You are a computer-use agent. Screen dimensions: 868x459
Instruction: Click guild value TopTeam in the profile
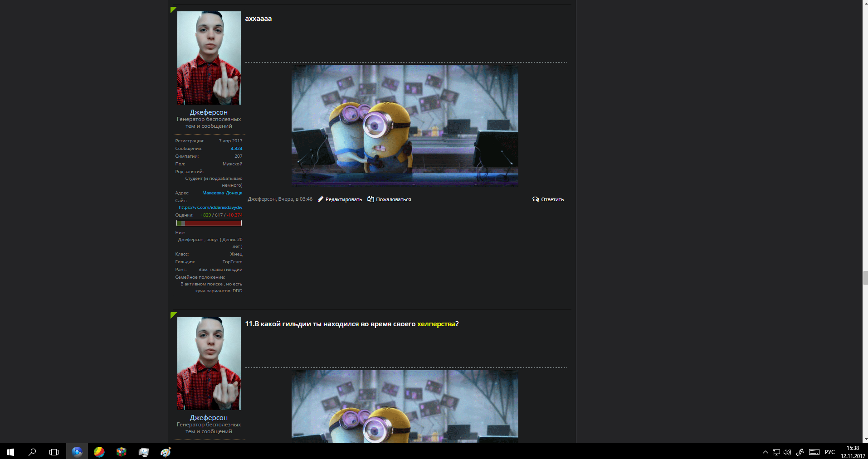tap(232, 262)
